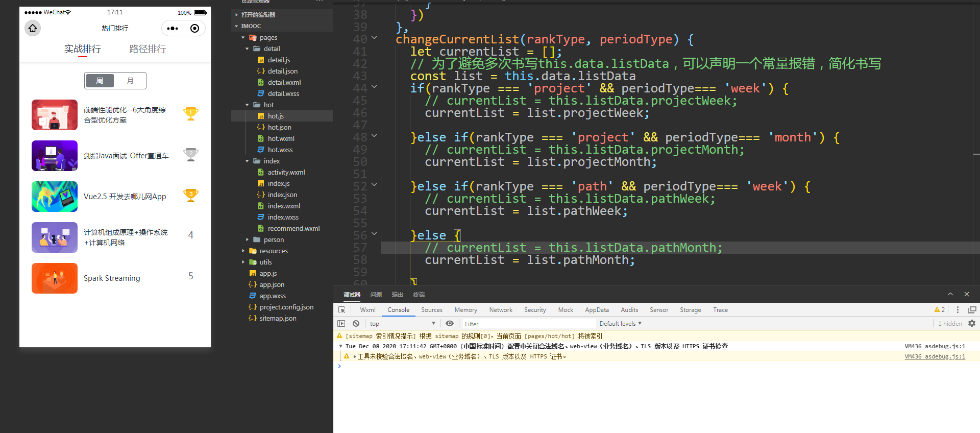Viewport: 980px width, 433px height.
Task: Toggle the console sidebar panel icon
Action: tap(341, 324)
